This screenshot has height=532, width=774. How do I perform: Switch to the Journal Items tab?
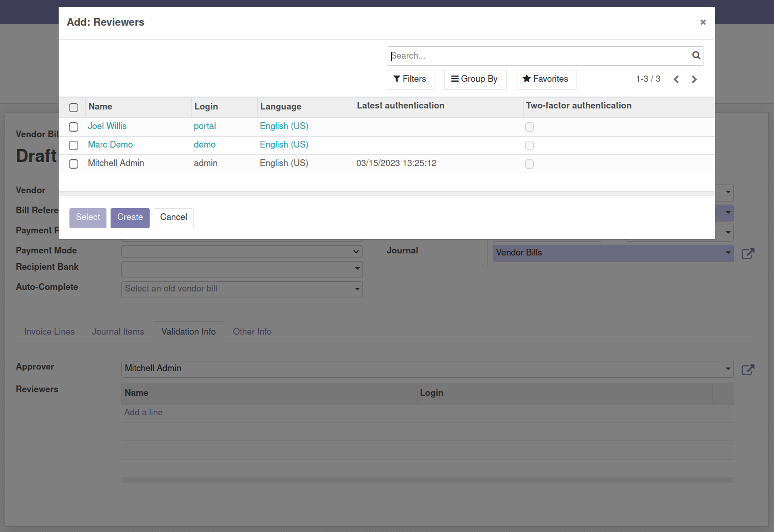pos(118,332)
